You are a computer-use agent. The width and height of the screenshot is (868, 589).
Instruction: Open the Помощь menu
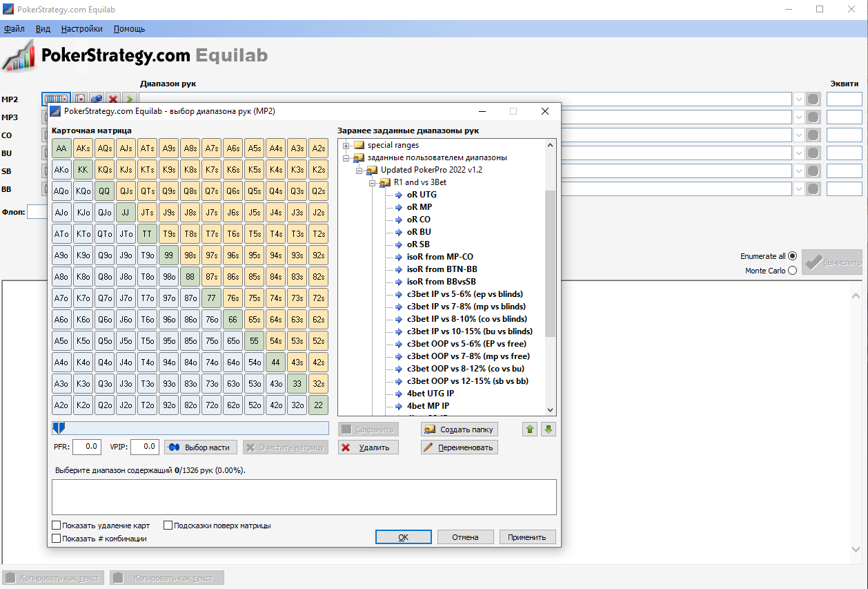[x=129, y=29]
